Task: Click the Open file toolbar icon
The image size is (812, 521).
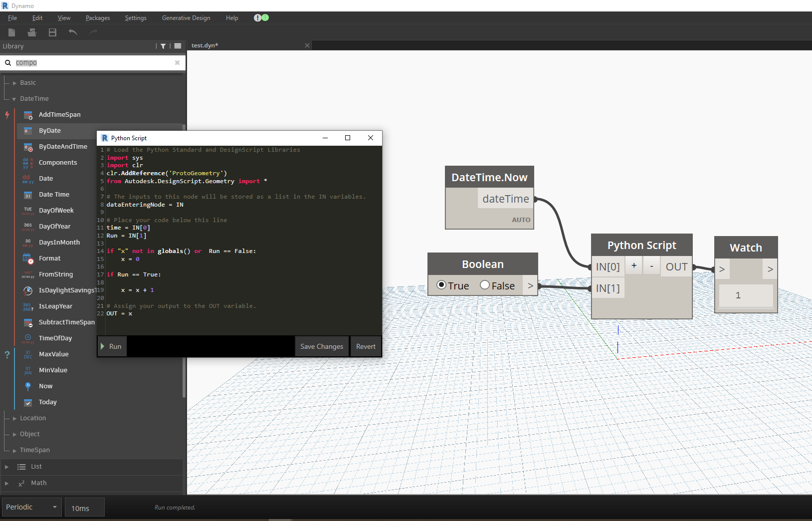Action: [x=32, y=32]
